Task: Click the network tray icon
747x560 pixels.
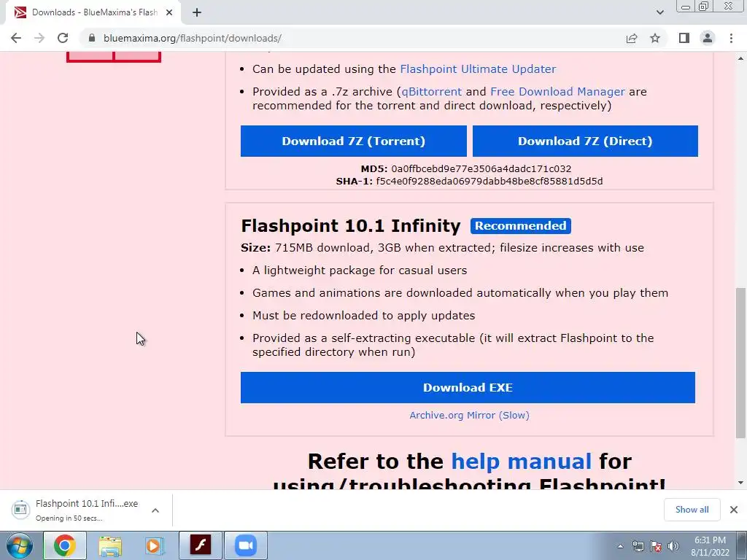Action: (638, 546)
